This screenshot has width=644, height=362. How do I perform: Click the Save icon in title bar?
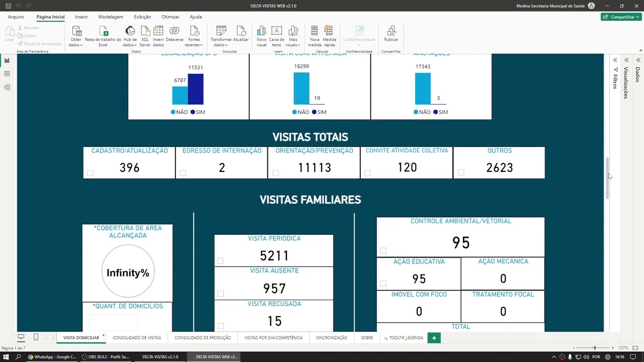(x=8, y=6)
